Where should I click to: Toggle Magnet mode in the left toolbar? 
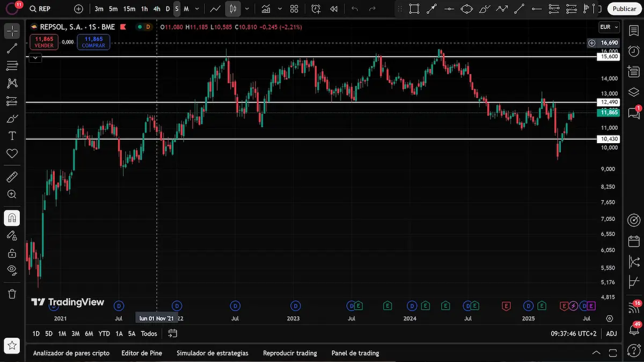coord(12,218)
